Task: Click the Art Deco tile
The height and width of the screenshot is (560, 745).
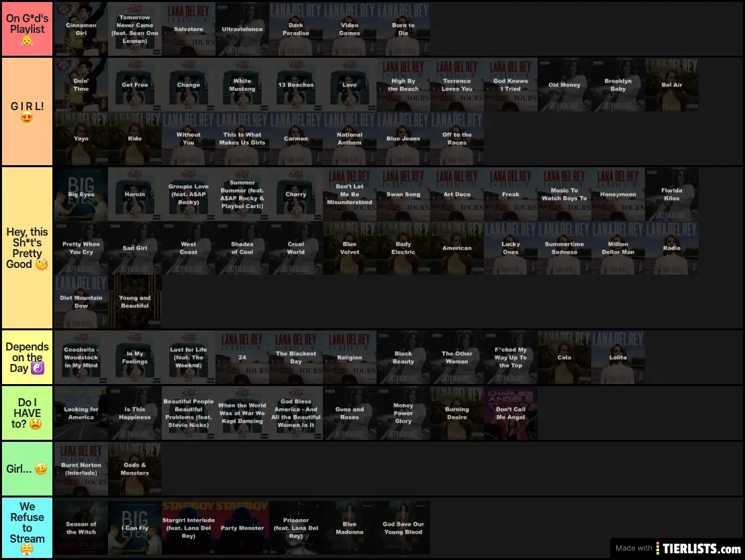Action: pos(457,194)
